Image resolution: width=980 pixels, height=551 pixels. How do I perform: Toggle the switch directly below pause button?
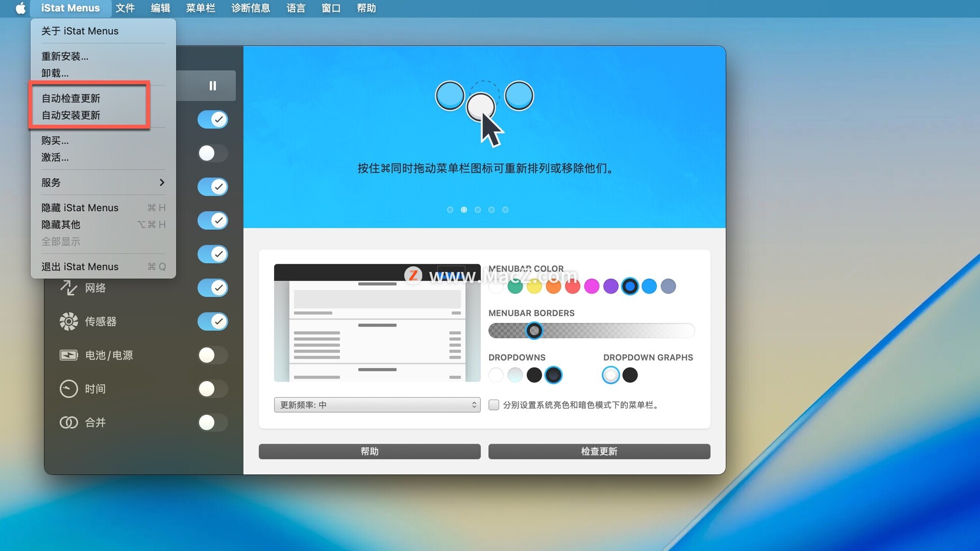(213, 119)
